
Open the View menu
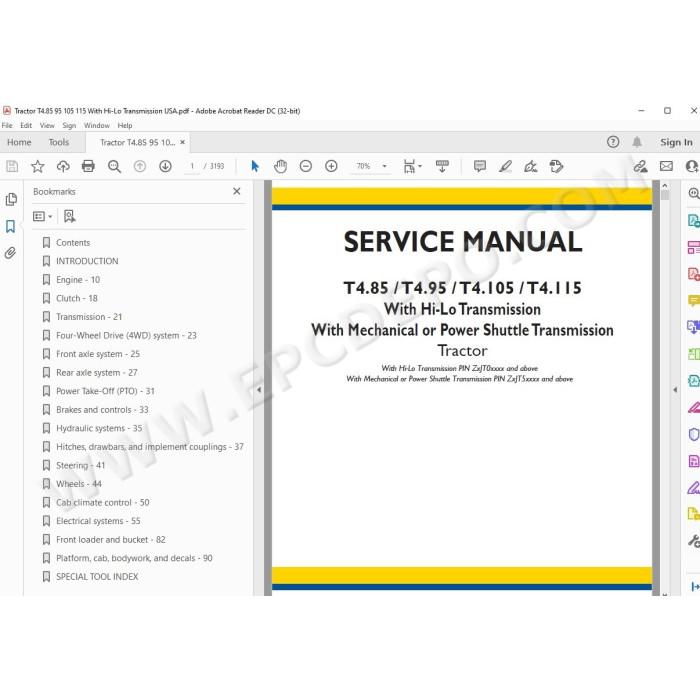[x=47, y=125]
